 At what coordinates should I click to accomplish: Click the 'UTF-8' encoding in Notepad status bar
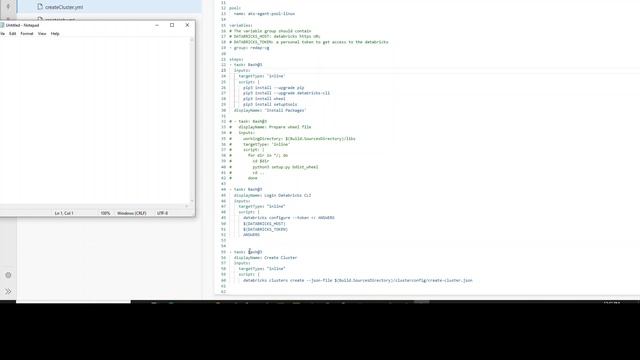pyautogui.click(x=162, y=213)
